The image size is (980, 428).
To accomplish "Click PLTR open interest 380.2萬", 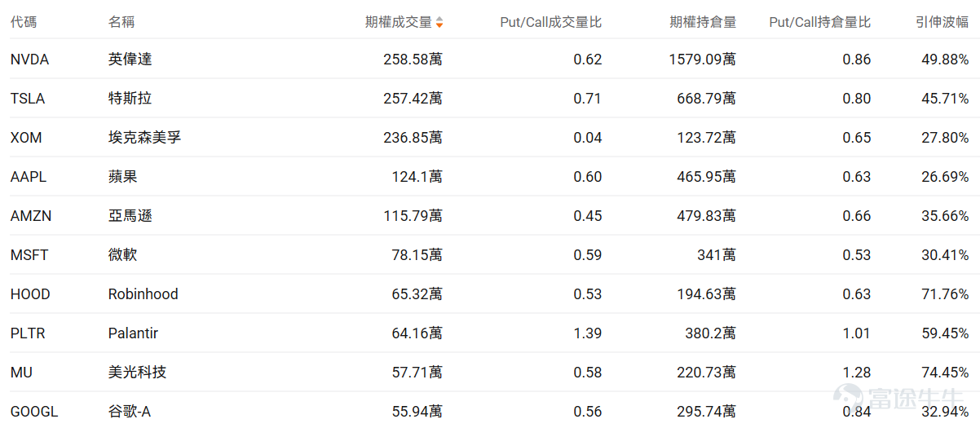I will coord(711,333).
